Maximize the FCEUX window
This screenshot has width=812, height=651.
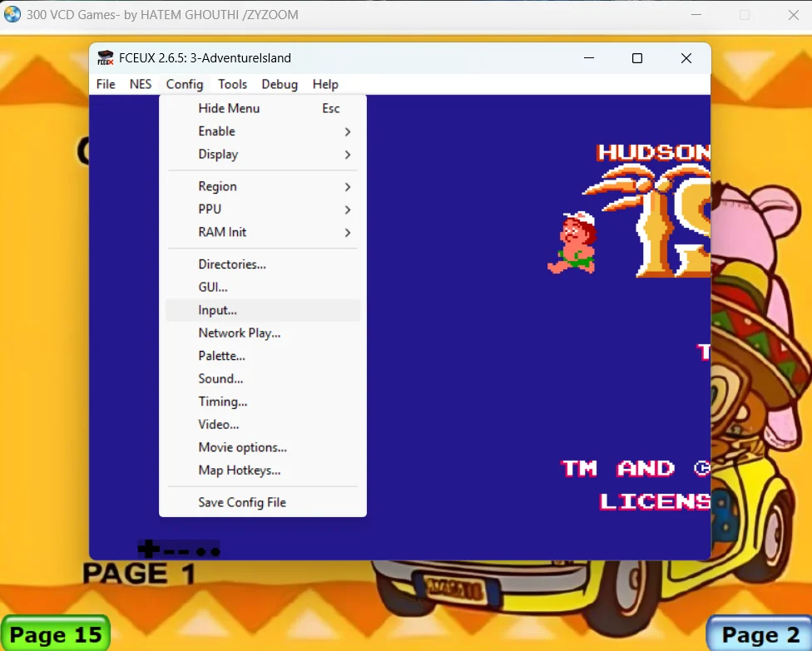(637, 58)
